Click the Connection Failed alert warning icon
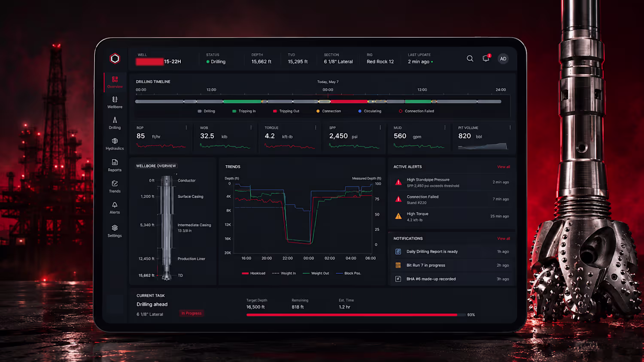The width and height of the screenshot is (644, 362). click(x=398, y=199)
